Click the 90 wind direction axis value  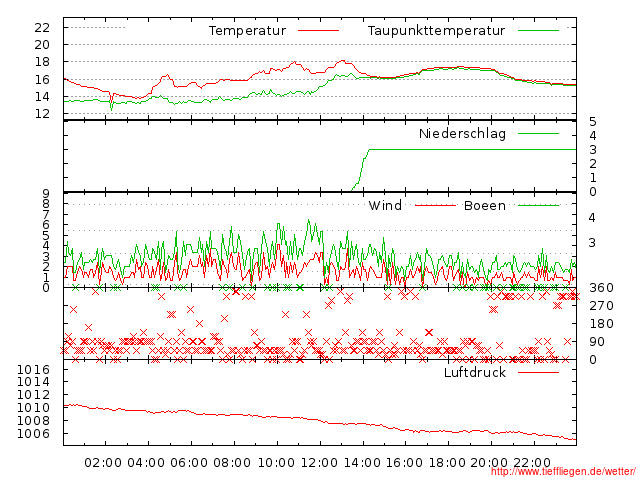[597, 342]
